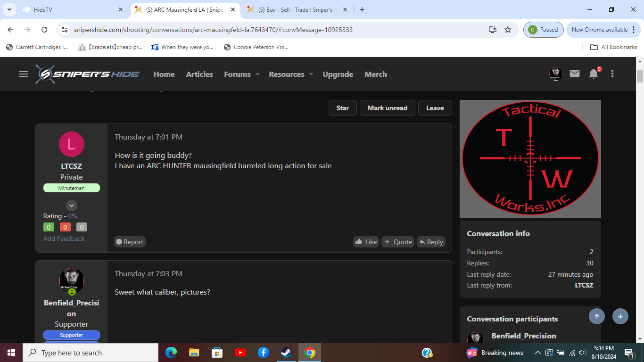The image size is (644, 362).
Task: Open the notifications bell icon
Action: point(594,74)
